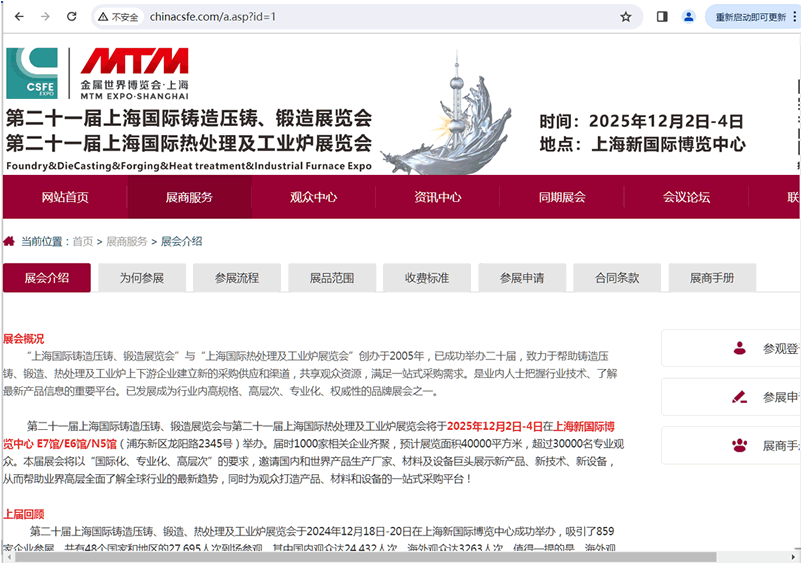Select the 展商手册 tab
The image size is (801, 563).
pyautogui.click(x=712, y=278)
